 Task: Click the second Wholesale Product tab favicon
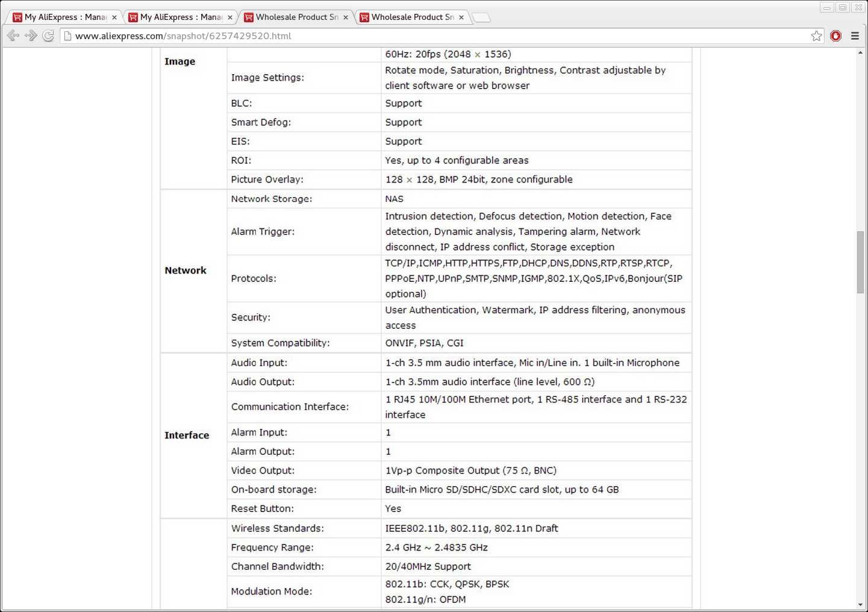click(364, 17)
